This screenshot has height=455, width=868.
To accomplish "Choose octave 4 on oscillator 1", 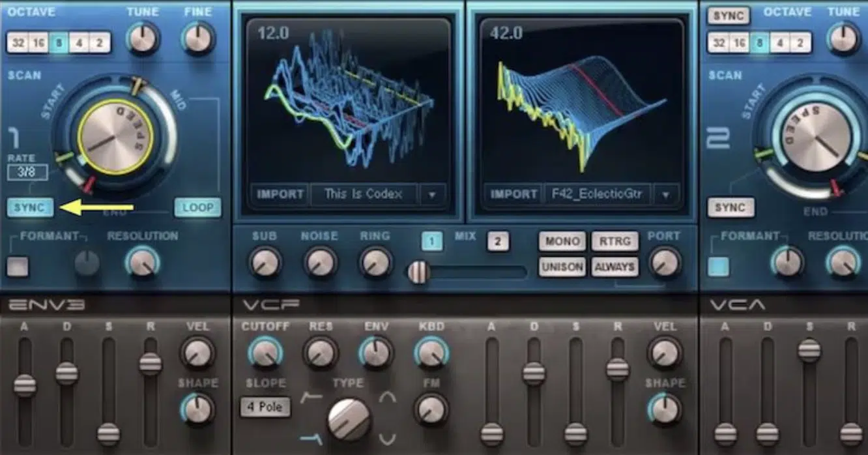I will pyautogui.click(x=79, y=43).
